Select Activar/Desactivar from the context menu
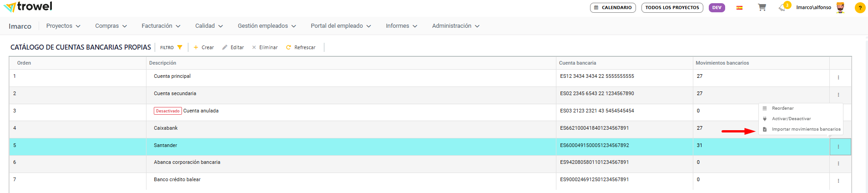Viewport: 868px width, 193px height. point(791,119)
